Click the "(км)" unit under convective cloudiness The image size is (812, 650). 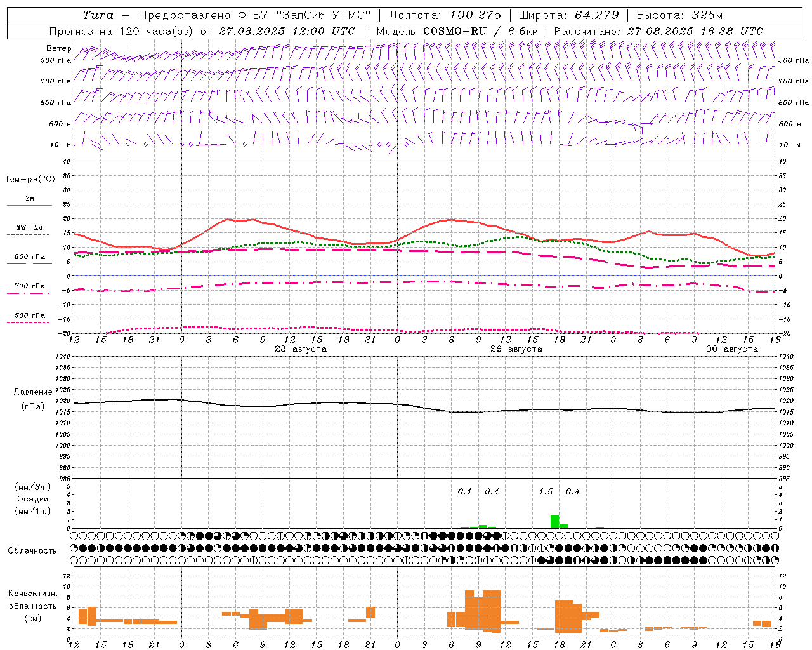[x=33, y=618]
